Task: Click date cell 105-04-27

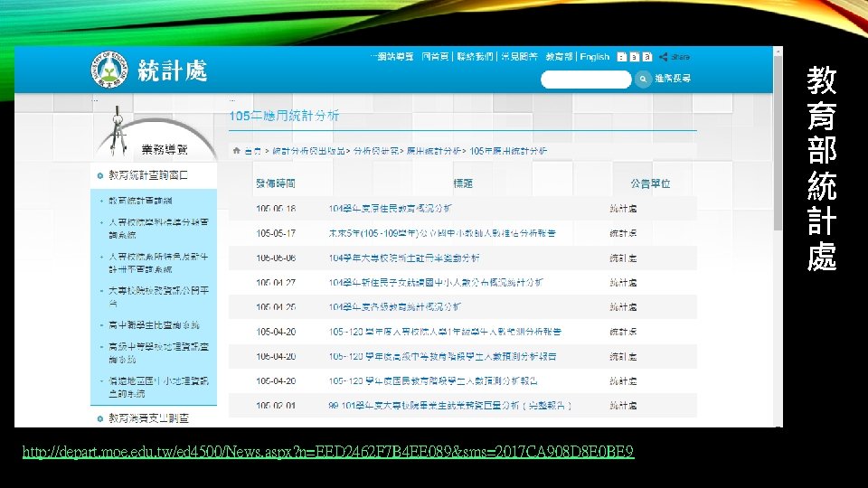Action: [x=276, y=282]
